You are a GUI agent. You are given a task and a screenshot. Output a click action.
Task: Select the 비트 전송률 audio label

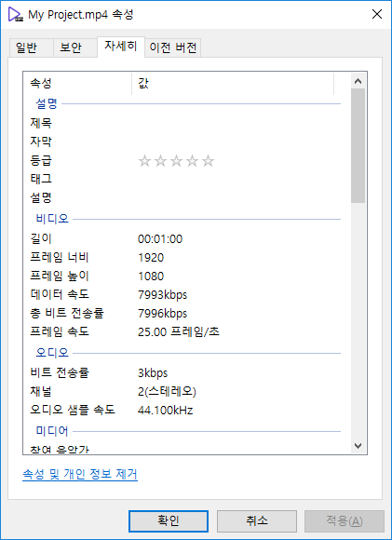coord(60,372)
